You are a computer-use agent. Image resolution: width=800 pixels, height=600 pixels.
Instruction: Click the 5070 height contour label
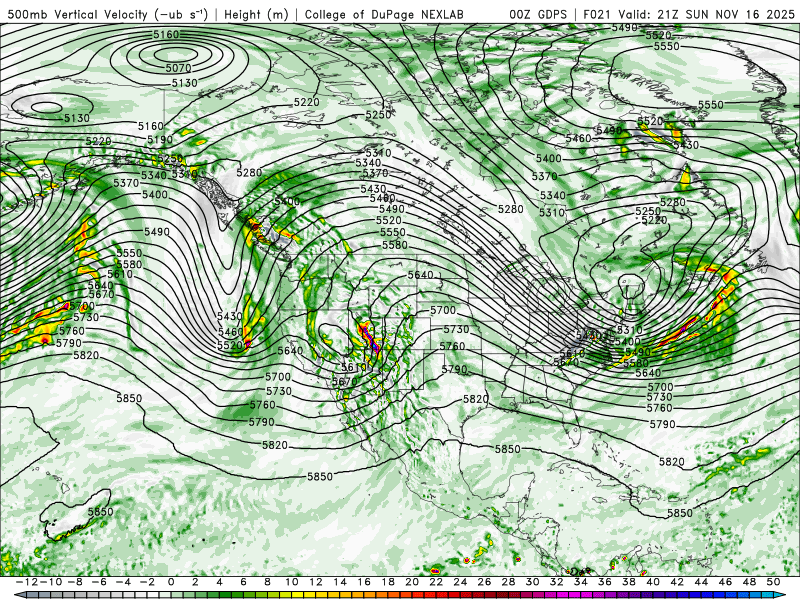(x=178, y=68)
